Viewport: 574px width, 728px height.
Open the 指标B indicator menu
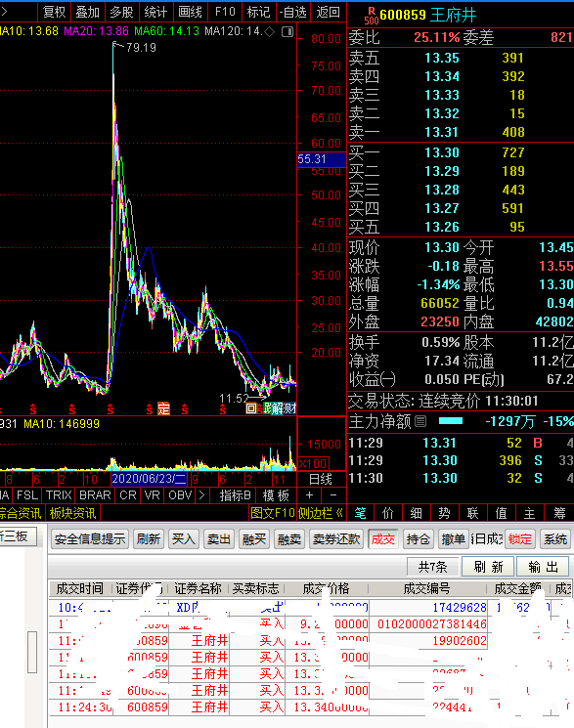[x=236, y=495]
